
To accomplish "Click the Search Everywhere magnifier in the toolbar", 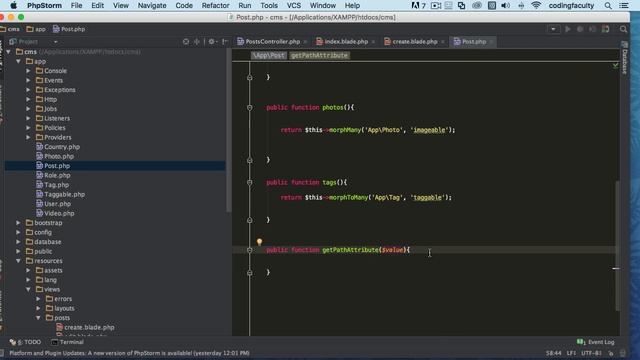I will click(x=623, y=29).
